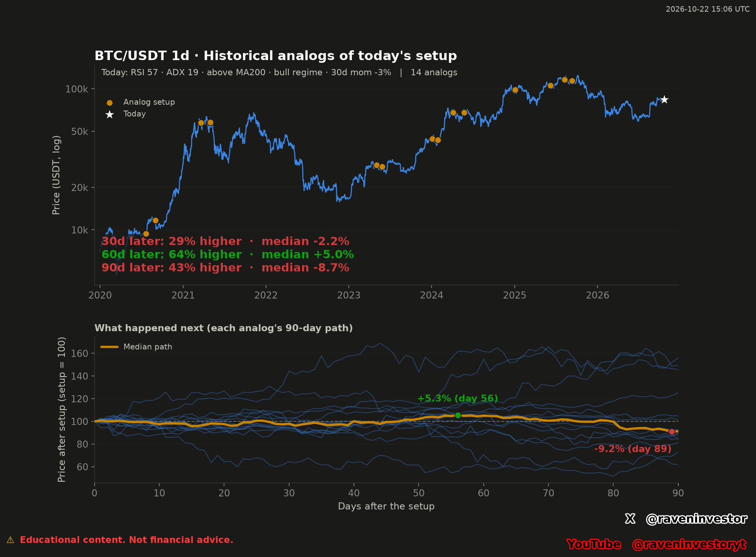Click the '60' tick on the days axis
The height and width of the screenshot is (557, 756).
484,493
